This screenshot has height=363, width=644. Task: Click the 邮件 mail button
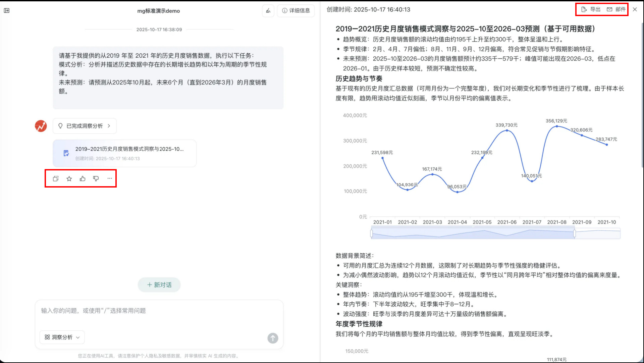pos(616,9)
